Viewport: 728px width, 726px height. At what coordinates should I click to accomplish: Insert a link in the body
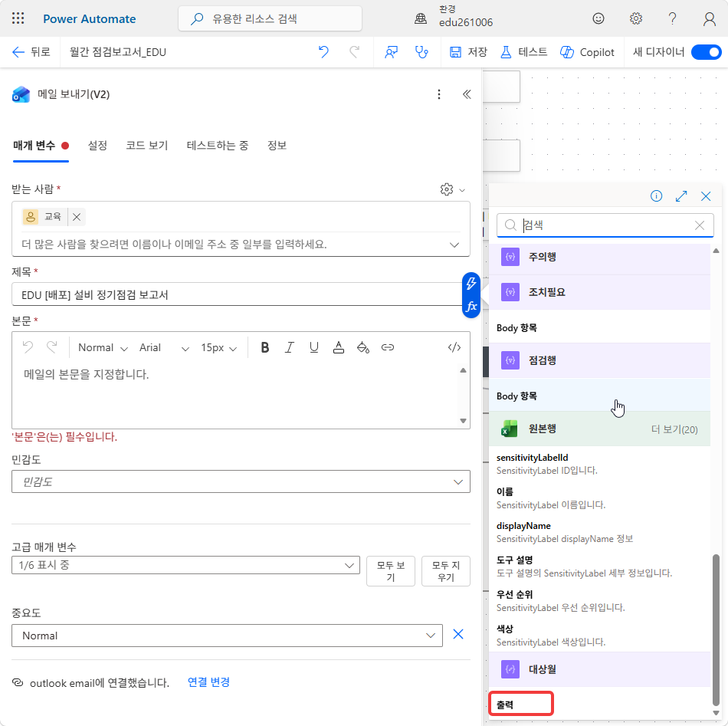388,347
